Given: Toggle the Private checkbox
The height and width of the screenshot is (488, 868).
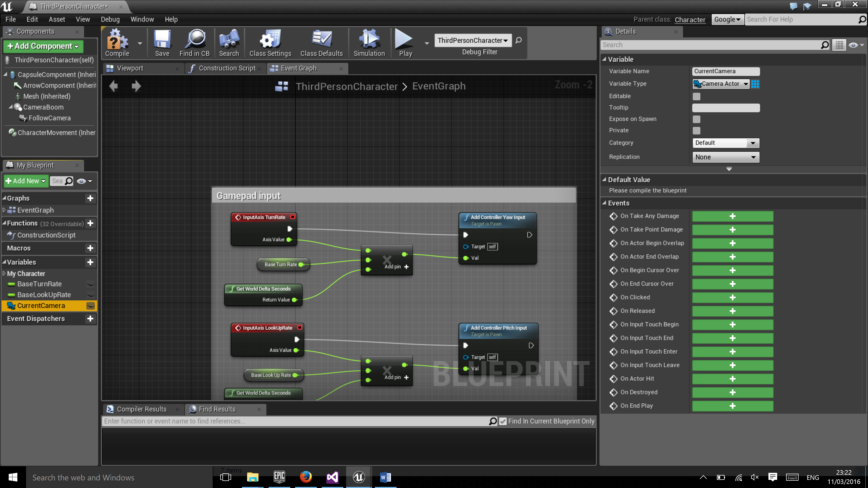Looking at the screenshot, I should [x=697, y=131].
